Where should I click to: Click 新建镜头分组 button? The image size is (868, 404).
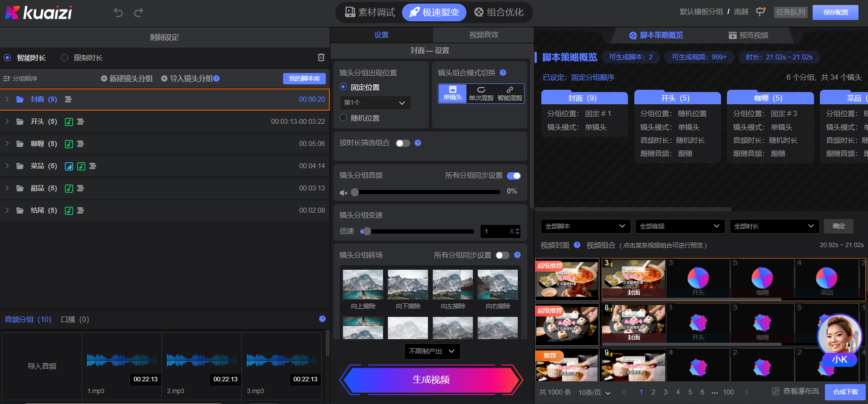click(x=127, y=78)
